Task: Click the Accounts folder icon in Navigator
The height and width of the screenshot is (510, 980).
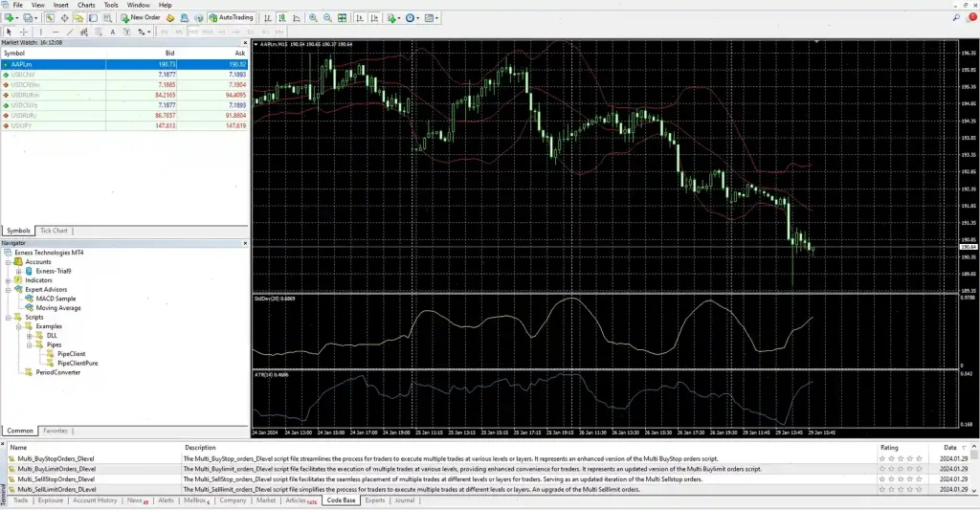Action: coord(18,262)
